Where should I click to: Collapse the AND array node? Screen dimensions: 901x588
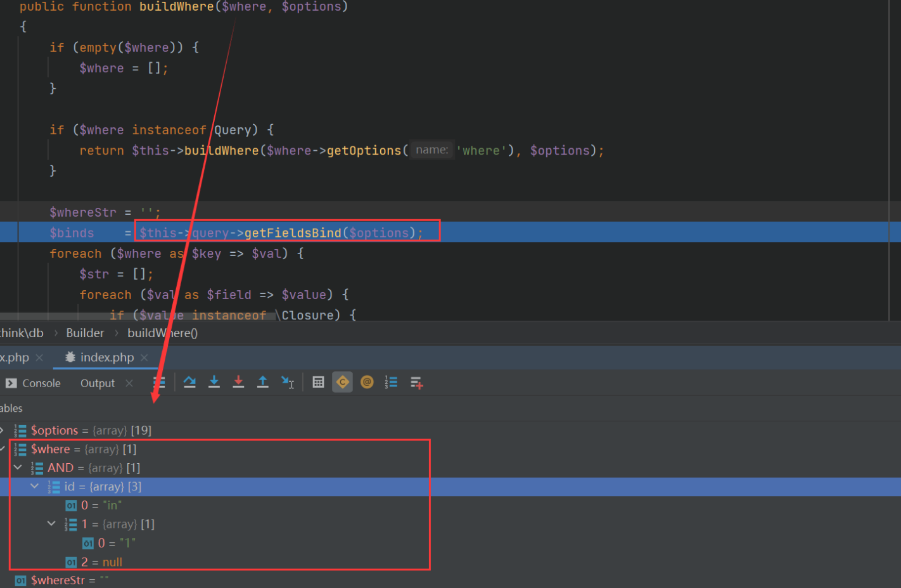(x=18, y=468)
